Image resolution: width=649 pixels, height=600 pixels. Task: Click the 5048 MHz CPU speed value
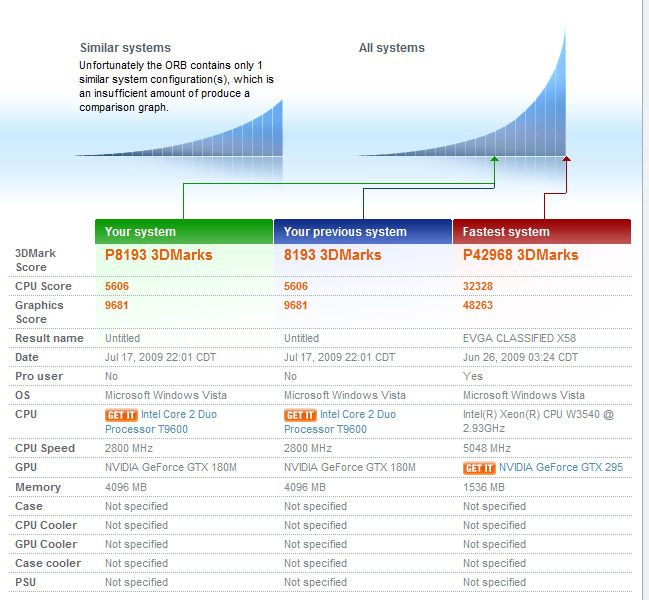(487, 448)
